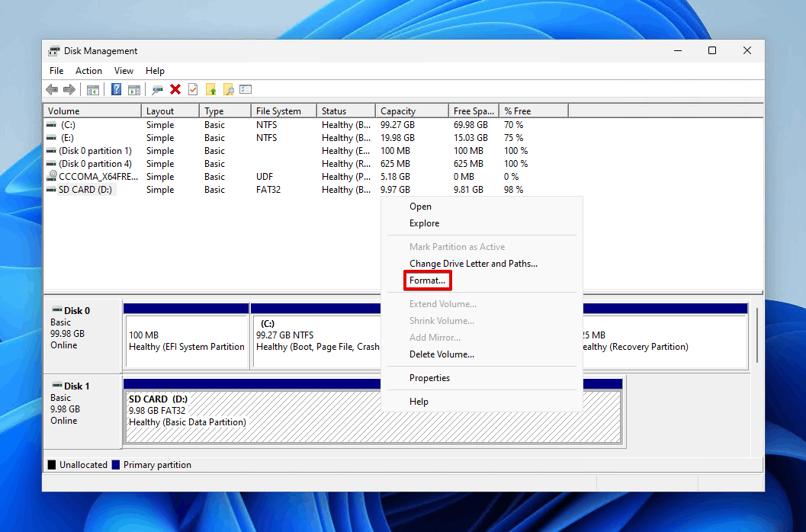
Task: Maximize the Disk Management window
Action: coord(712,50)
